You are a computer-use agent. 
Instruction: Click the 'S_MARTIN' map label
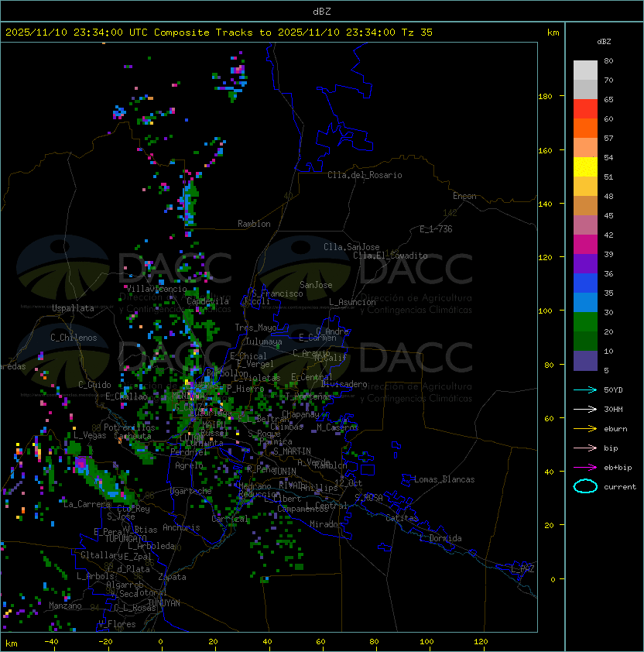(x=292, y=451)
